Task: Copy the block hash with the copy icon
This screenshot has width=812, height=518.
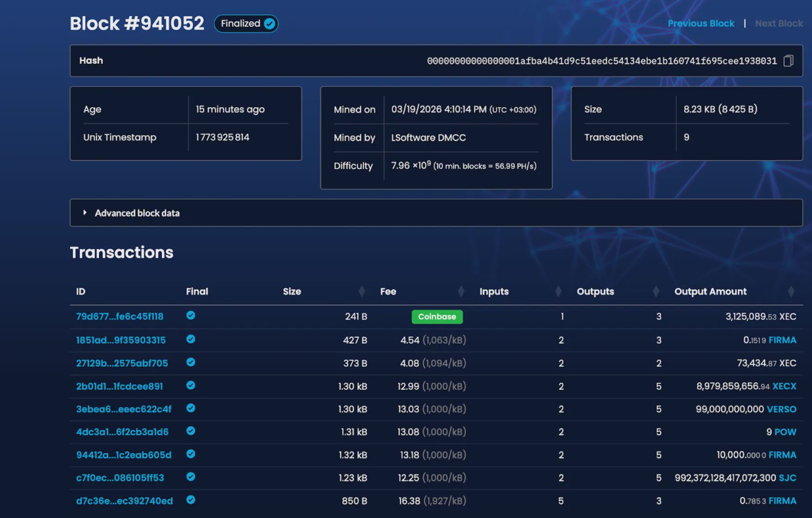Action: click(788, 61)
